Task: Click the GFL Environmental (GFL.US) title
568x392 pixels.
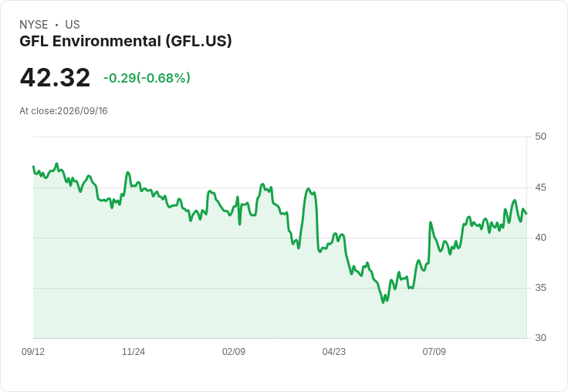Action: point(125,41)
